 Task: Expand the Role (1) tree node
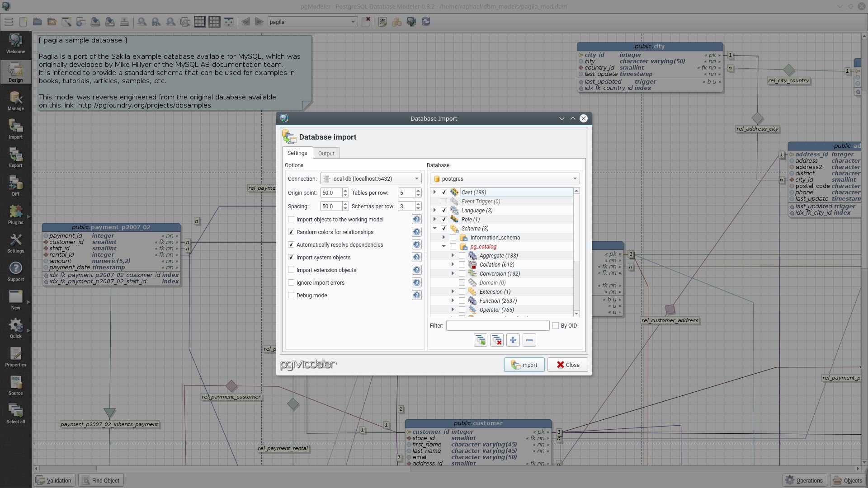435,219
